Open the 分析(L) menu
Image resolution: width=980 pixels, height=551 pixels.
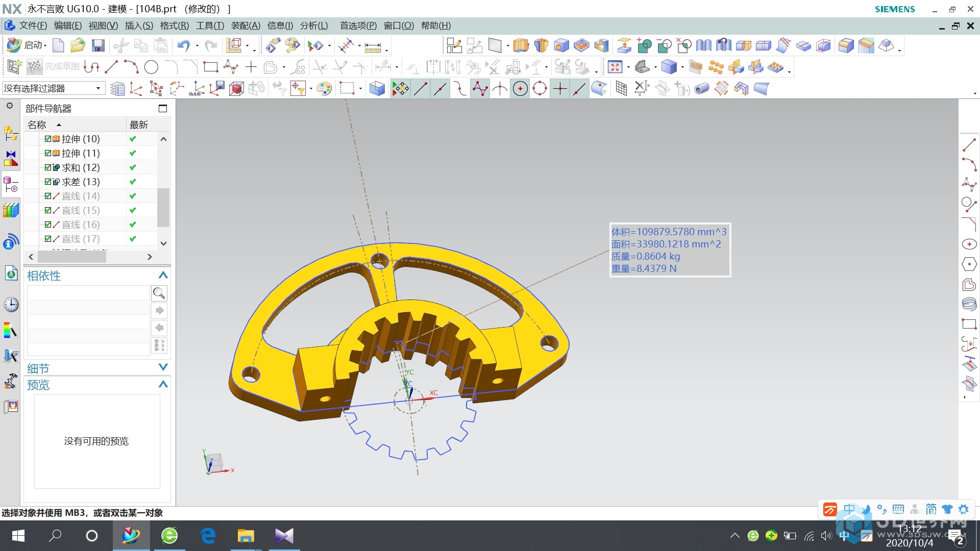(314, 26)
